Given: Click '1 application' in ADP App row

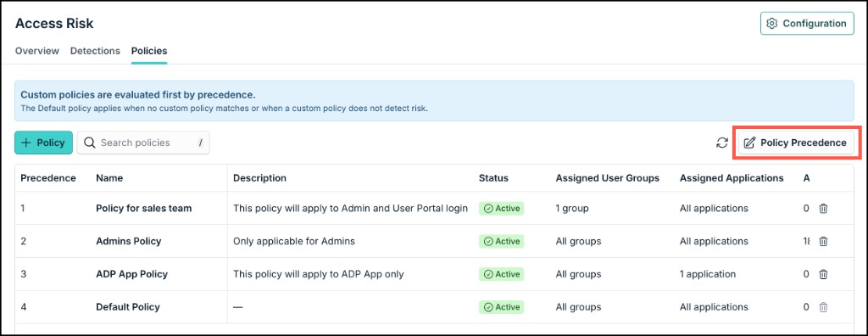Looking at the screenshot, I should (x=708, y=274).
